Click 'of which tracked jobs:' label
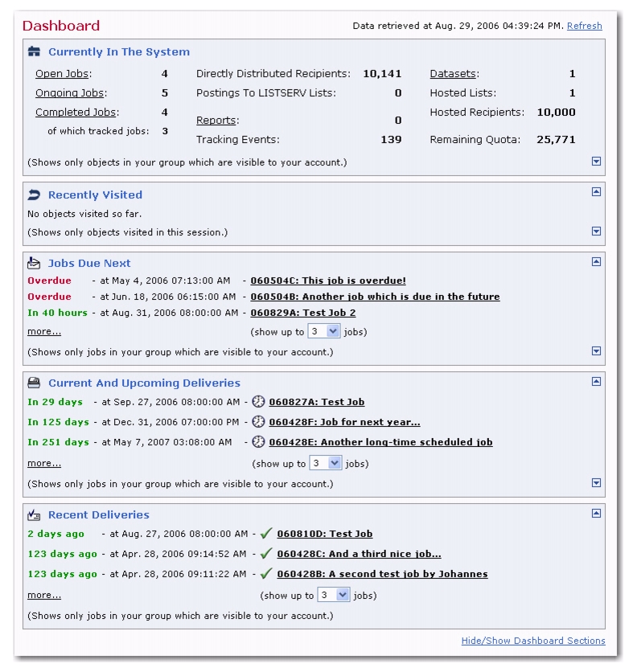 coord(98,131)
